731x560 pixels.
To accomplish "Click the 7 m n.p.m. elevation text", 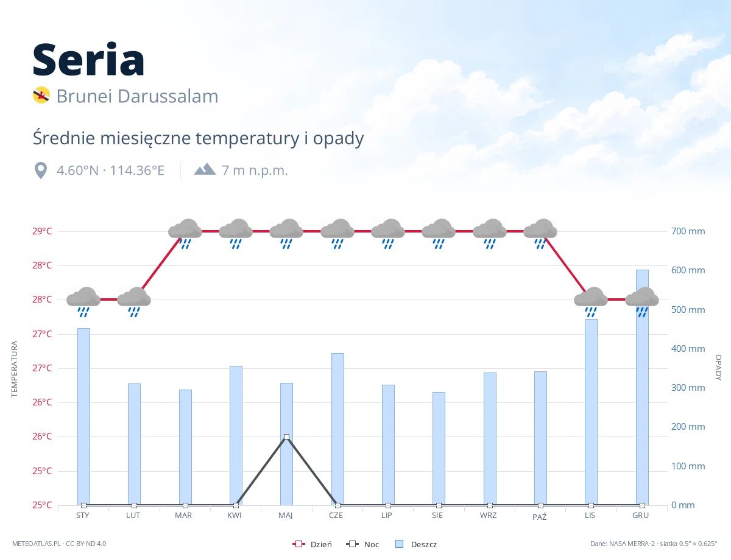I will tap(255, 170).
